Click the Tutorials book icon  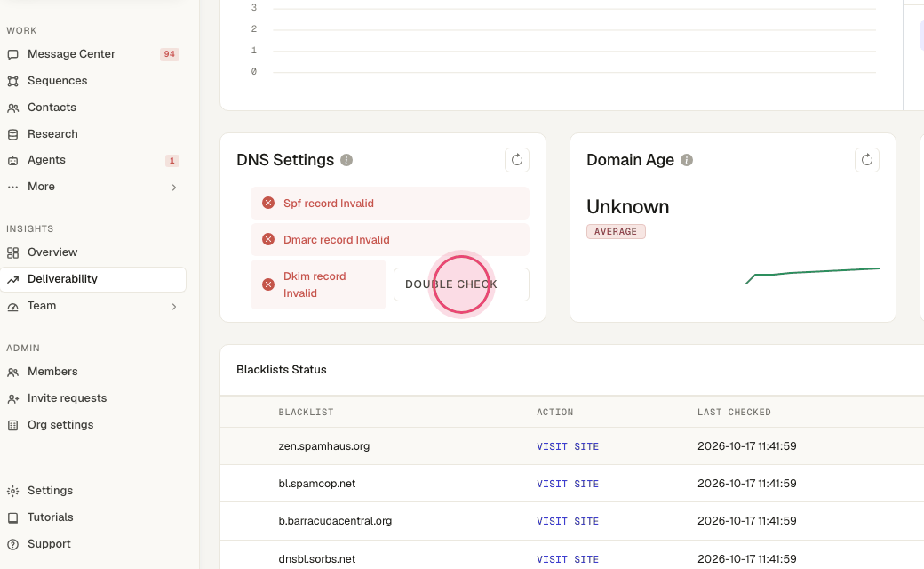click(13, 517)
